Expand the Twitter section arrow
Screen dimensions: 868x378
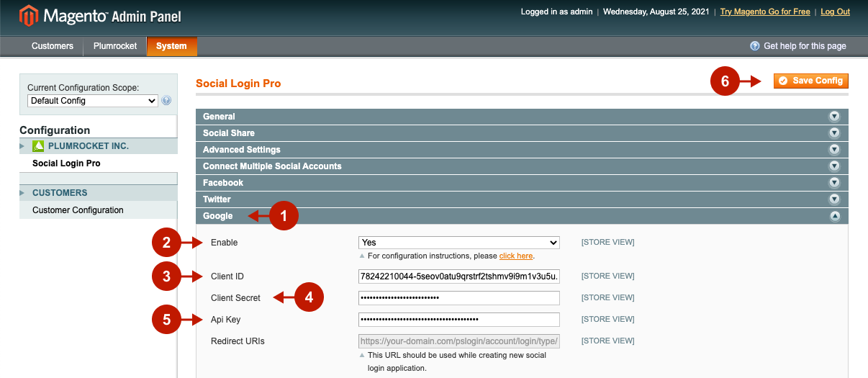tap(834, 199)
